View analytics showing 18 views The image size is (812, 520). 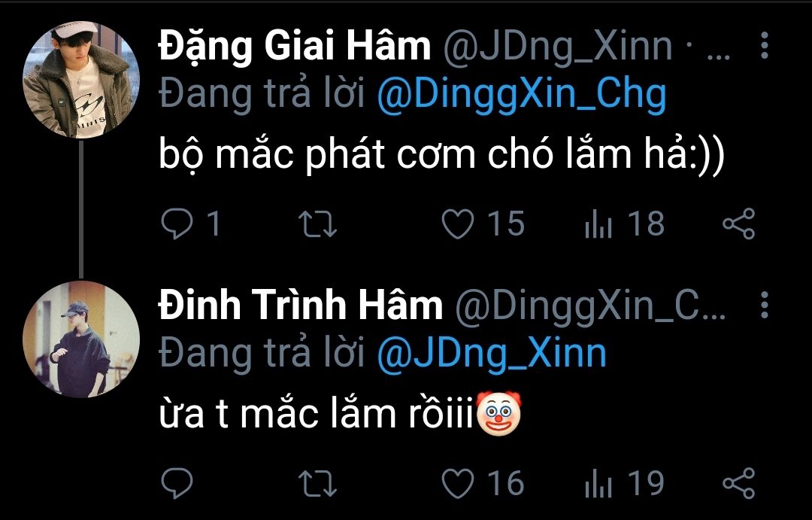point(598,224)
